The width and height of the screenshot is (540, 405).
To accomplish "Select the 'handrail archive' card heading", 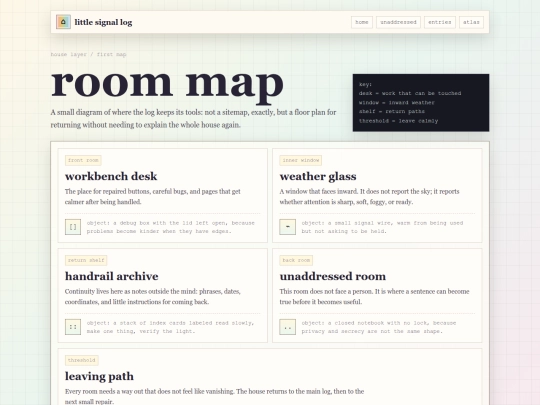I will tap(112, 276).
